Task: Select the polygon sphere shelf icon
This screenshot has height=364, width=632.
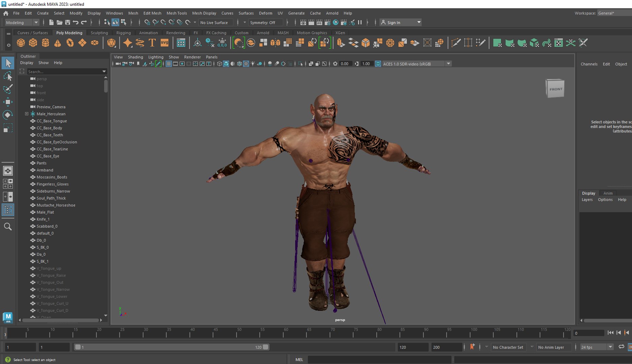Action: pyautogui.click(x=21, y=43)
